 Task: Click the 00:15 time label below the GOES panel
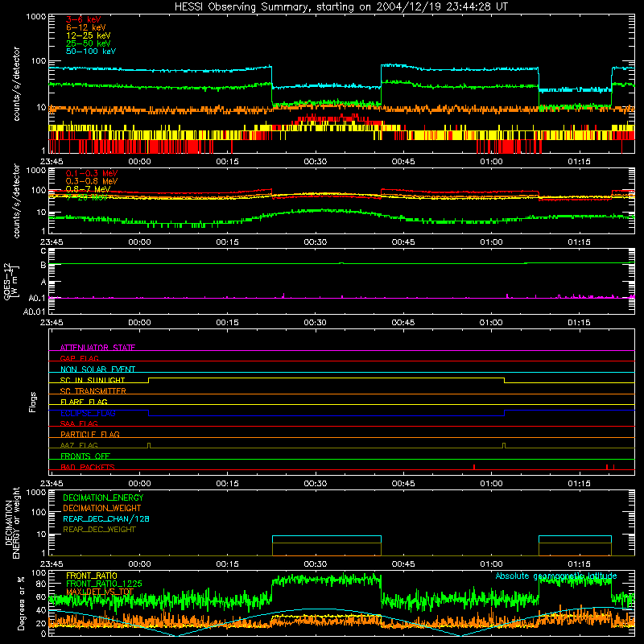tap(227, 323)
